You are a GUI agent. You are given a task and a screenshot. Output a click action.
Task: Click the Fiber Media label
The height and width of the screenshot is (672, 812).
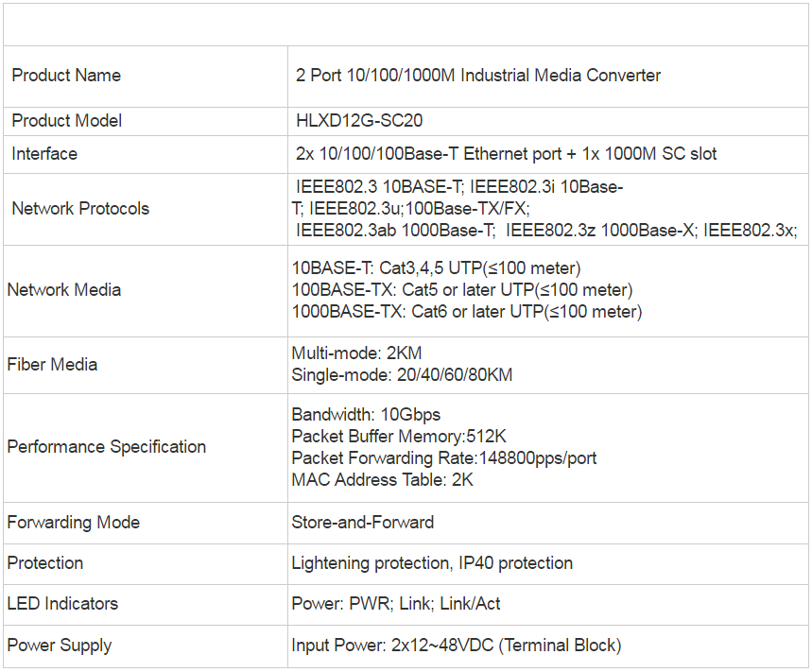[52, 365]
